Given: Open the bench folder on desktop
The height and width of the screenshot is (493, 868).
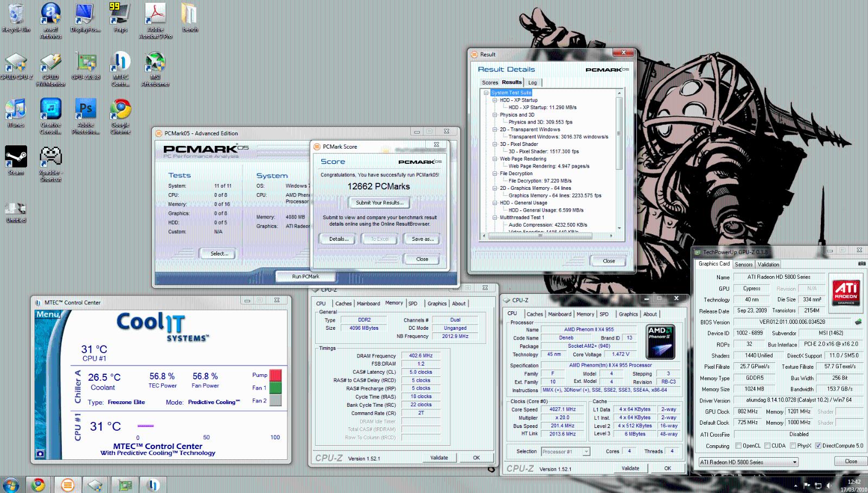Looking at the screenshot, I should click(x=190, y=18).
